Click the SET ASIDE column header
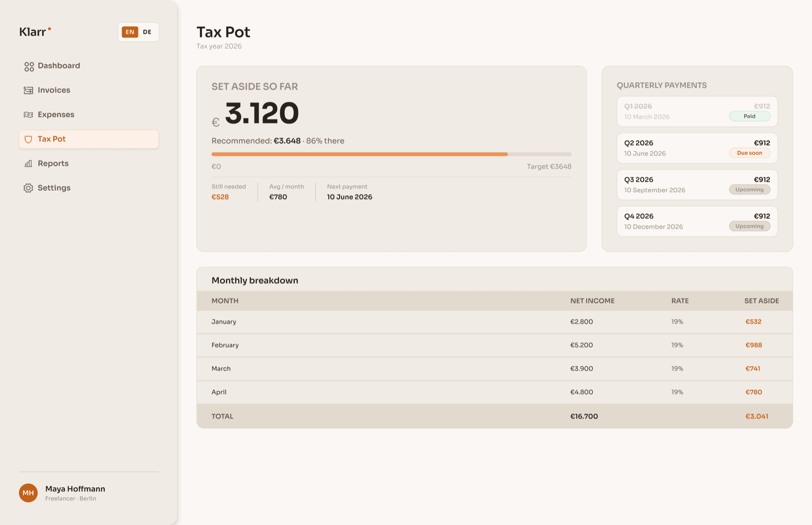 point(761,301)
